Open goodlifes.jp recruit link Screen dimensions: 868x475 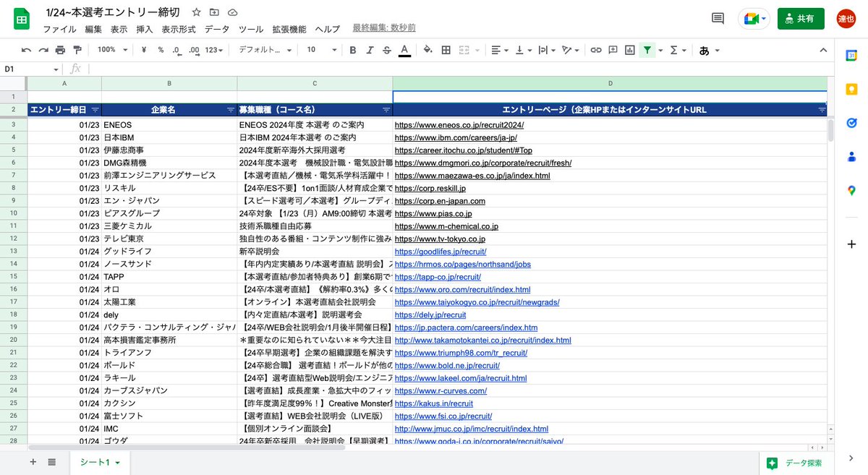click(x=441, y=252)
